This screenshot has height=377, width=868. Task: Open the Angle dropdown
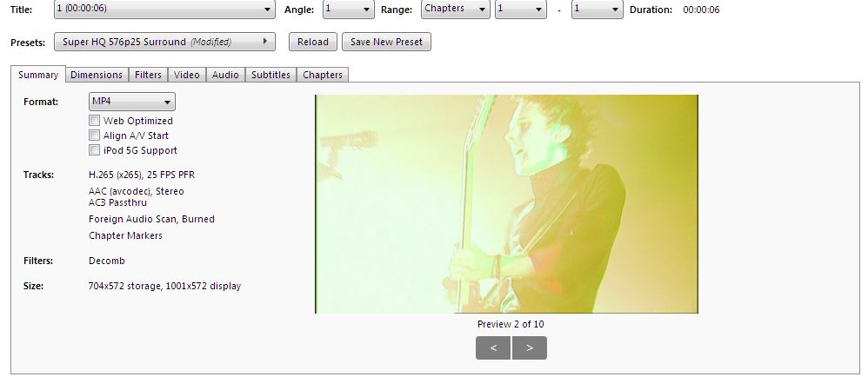349,10
